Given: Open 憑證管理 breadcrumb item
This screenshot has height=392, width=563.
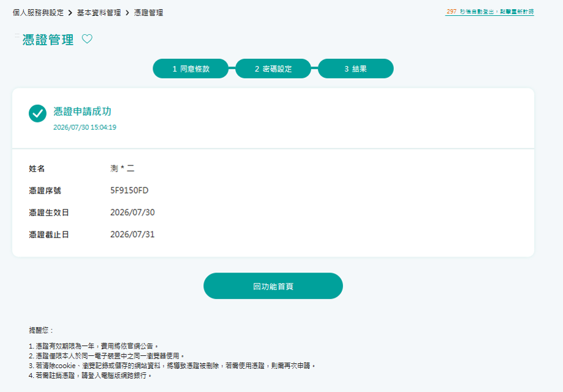Looking at the screenshot, I should [149, 13].
